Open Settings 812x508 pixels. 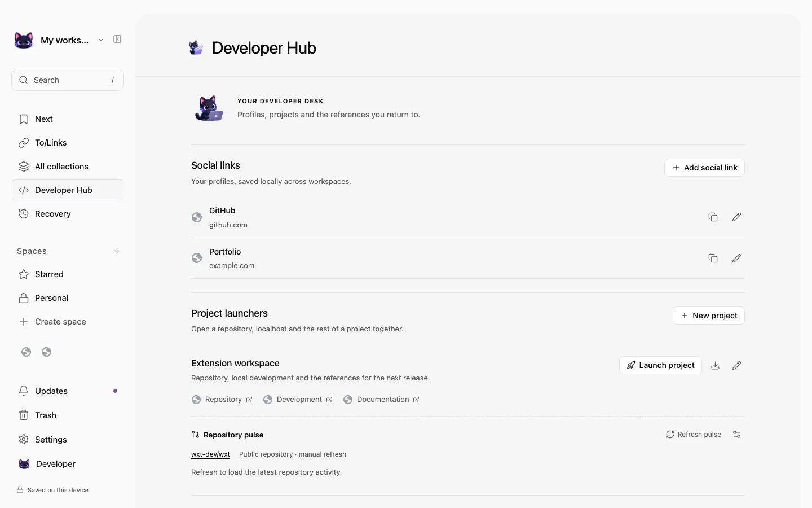tap(68, 440)
